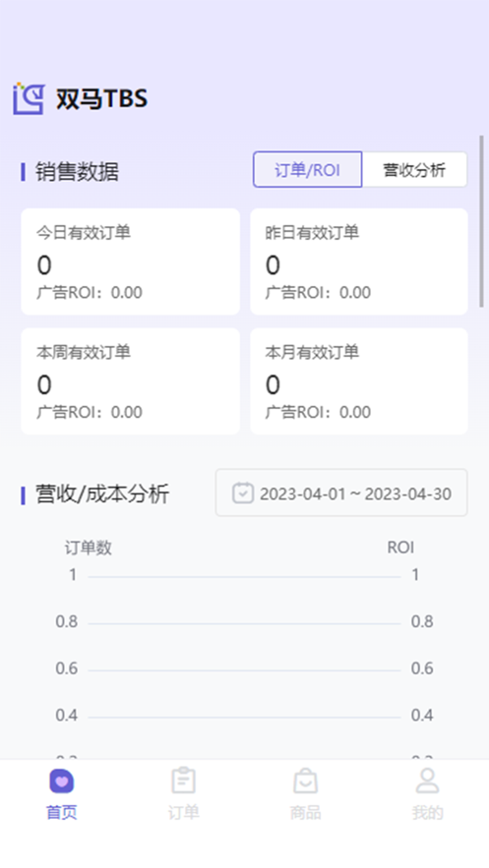Select the 首页 tab label

pos(61,812)
